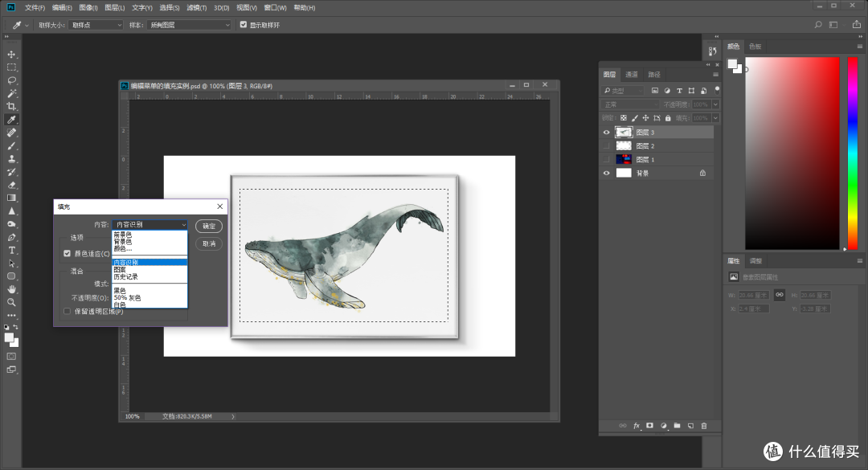Select the Hand tool

point(11,289)
